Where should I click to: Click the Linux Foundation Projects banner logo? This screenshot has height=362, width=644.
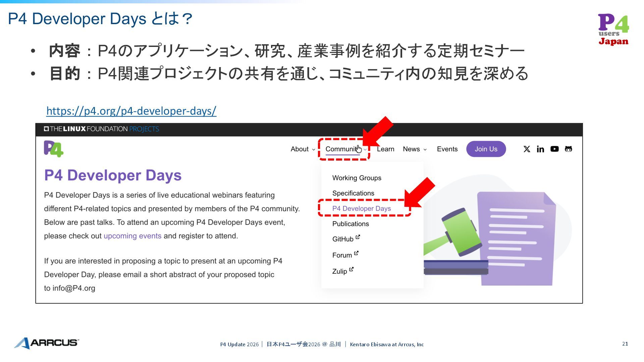[101, 129]
